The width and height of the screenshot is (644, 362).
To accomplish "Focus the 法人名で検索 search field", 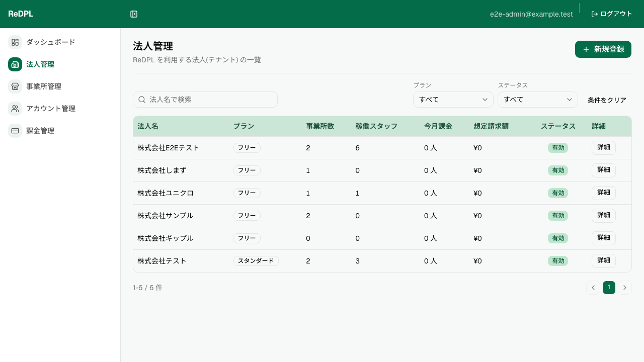I will tap(205, 100).
